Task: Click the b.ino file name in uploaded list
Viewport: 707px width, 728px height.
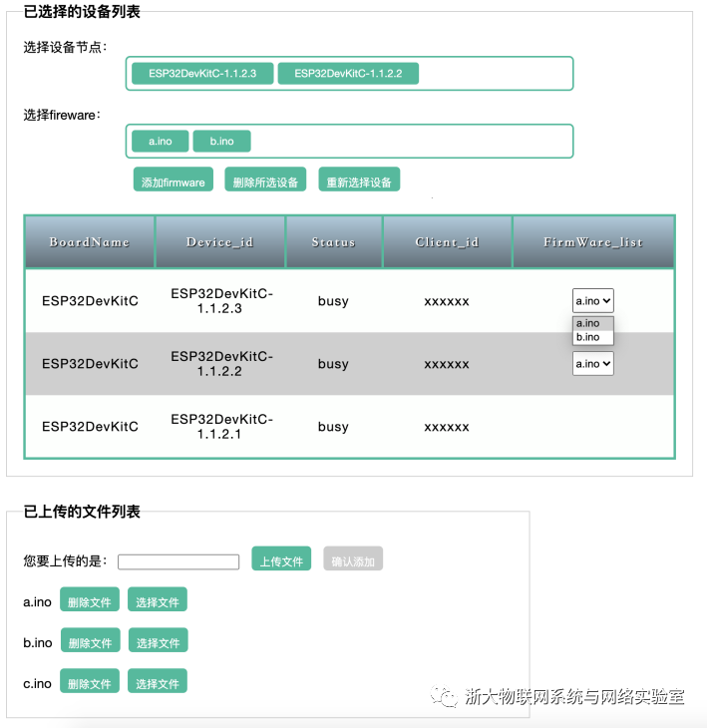Action: click(x=38, y=642)
